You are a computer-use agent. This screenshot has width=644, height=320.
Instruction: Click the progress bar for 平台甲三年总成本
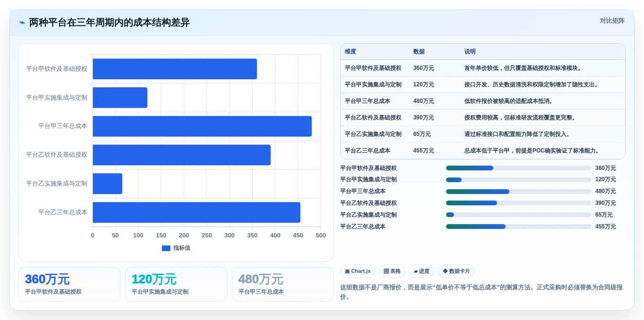click(x=519, y=192)
